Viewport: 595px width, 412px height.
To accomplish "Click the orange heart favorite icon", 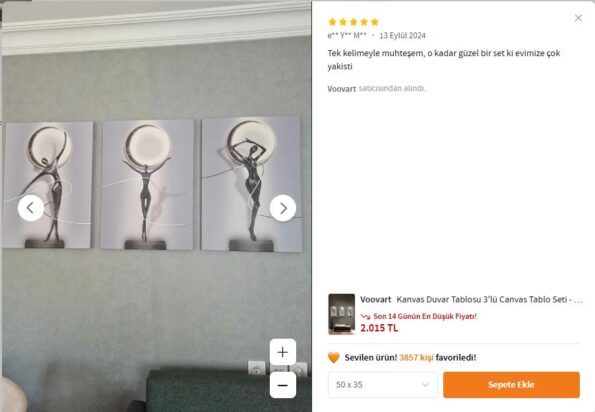I will (x=334, y=357).
